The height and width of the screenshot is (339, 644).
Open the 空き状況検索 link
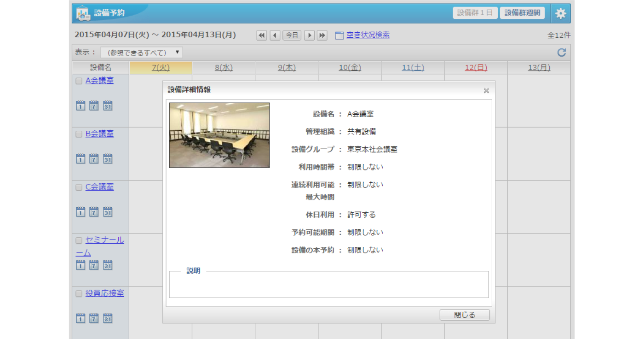point(368,35)
